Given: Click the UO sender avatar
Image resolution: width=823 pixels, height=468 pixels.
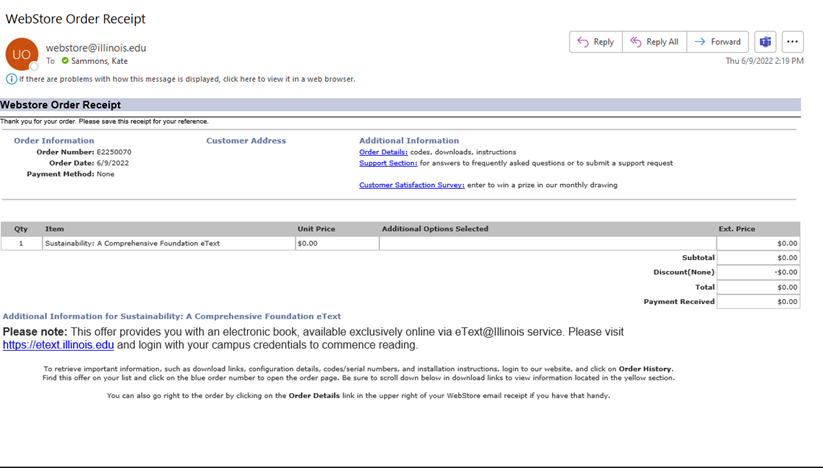Looking at the screenshot, I should [22, 54].
